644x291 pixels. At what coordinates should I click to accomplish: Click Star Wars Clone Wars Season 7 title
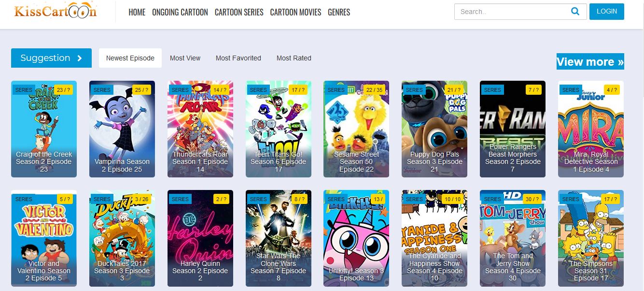point(279,267)
